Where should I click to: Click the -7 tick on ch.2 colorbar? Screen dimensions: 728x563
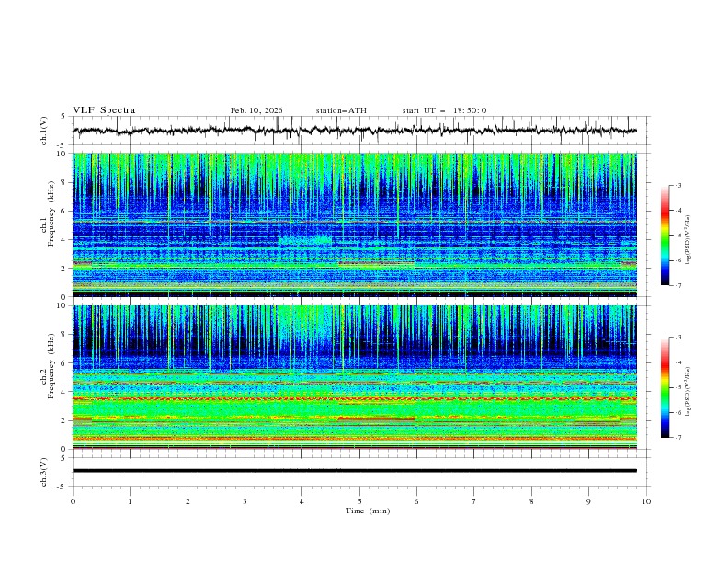[x=677, y=437]
